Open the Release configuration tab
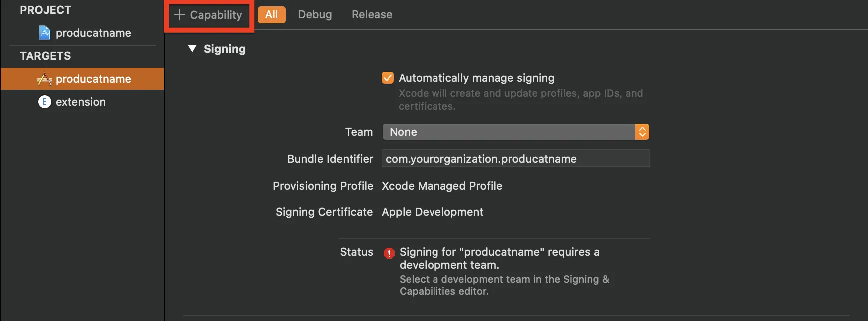Viewport: 868px width, 321px height. coord(372,15)
